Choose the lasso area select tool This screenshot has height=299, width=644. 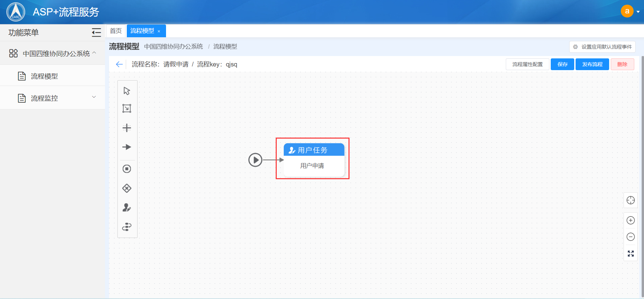point(127,108)
